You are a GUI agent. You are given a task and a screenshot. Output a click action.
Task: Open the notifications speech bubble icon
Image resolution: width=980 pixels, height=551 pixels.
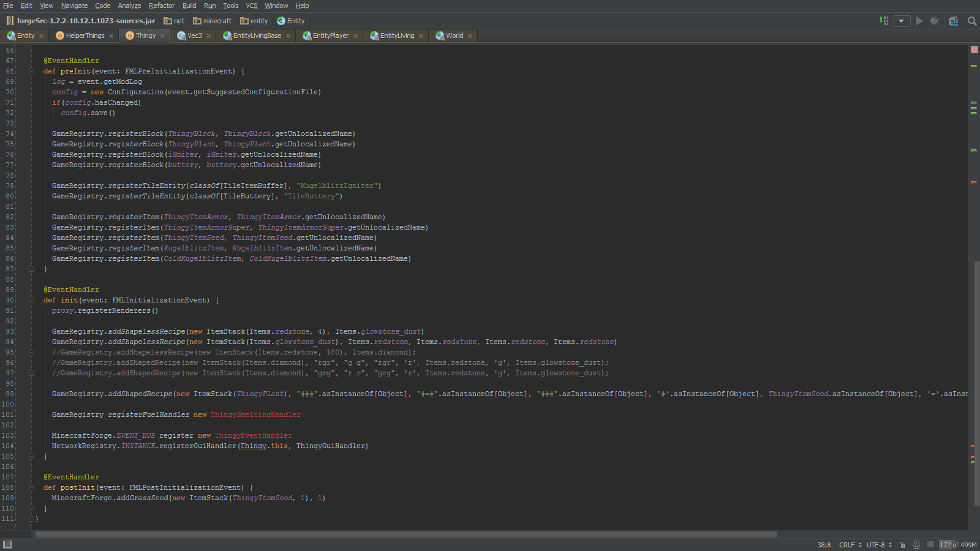(930, 545)
